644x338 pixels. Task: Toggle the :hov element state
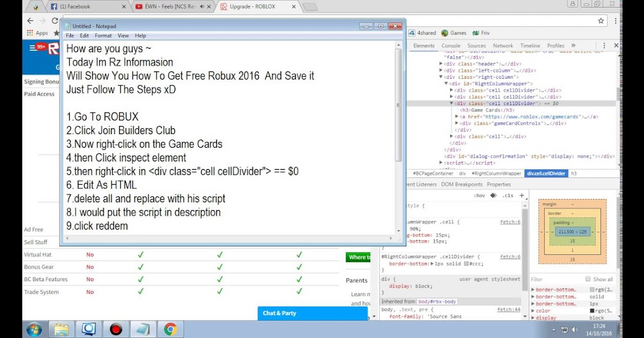pyautogui.click(x=479, y=195)
